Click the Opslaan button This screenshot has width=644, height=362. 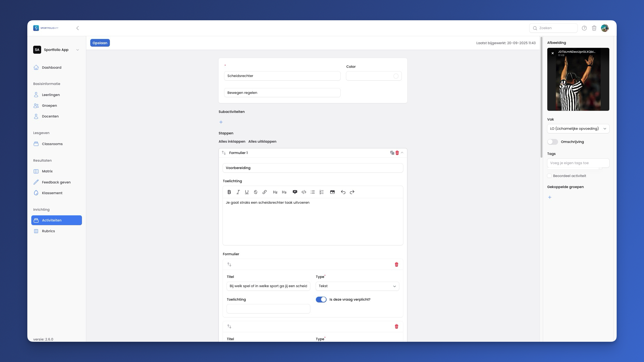[x=100, y=43]
